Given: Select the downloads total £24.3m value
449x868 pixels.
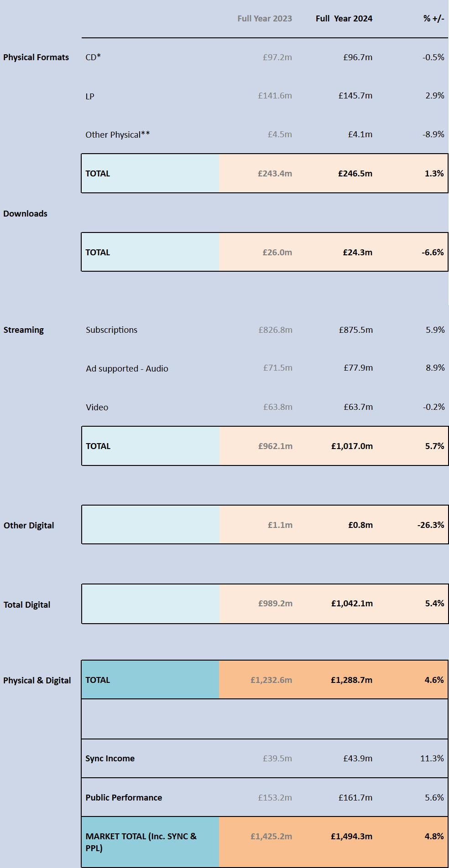Looking at the screenshot, I should click(358, 253).
